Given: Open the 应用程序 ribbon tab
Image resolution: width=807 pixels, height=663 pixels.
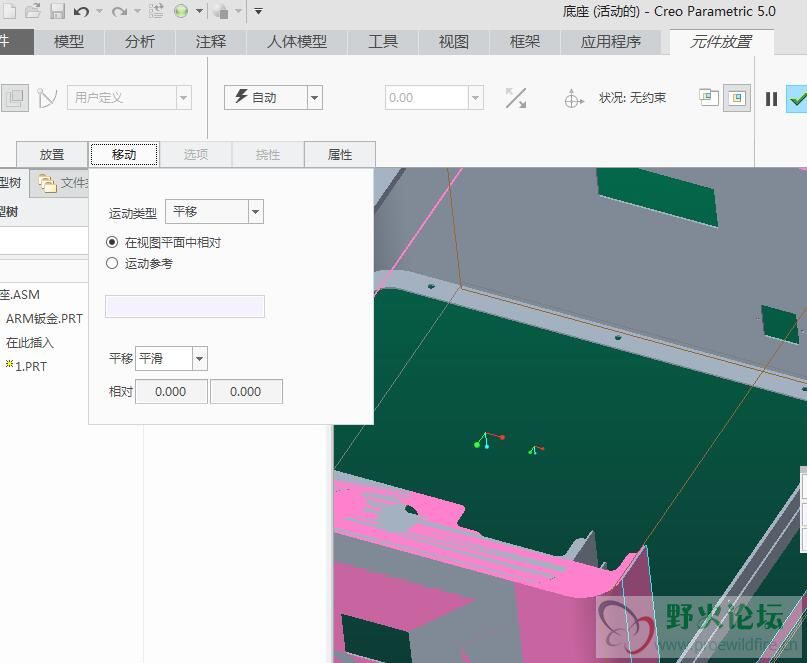Looking at the screenshot, I should [610, 42].
